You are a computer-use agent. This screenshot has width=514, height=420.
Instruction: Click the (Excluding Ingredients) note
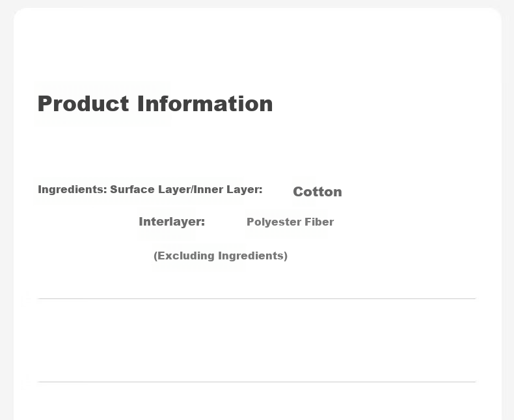(x=221, y=256)
